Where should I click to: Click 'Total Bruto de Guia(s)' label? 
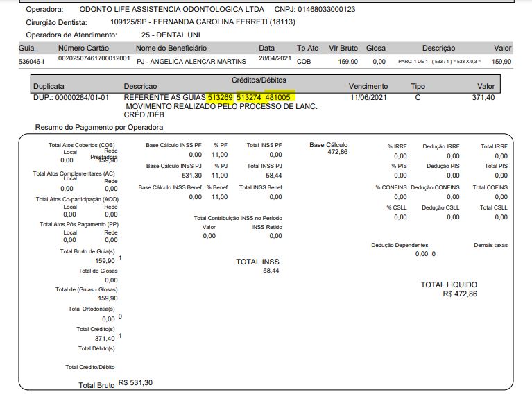tap(87, 252)
